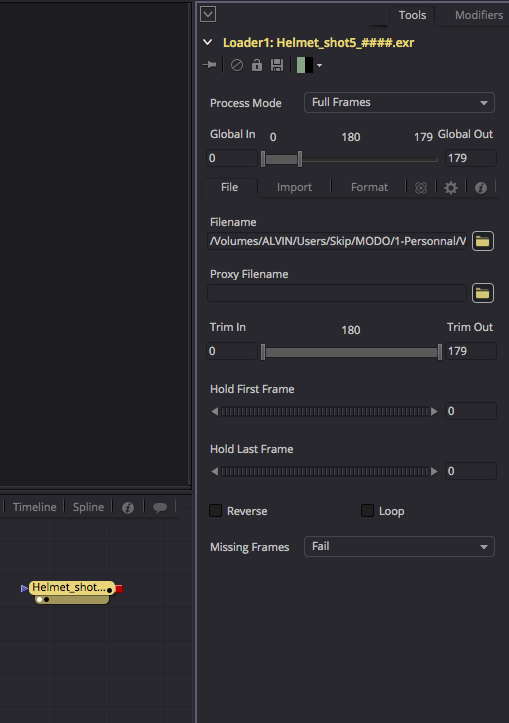
Task: Open the Process Mode dropdown
Action: click(x=399, y=102)
